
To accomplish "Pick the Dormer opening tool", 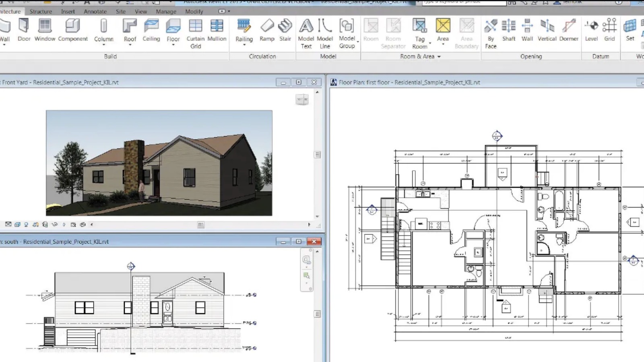I will (569, 30).
